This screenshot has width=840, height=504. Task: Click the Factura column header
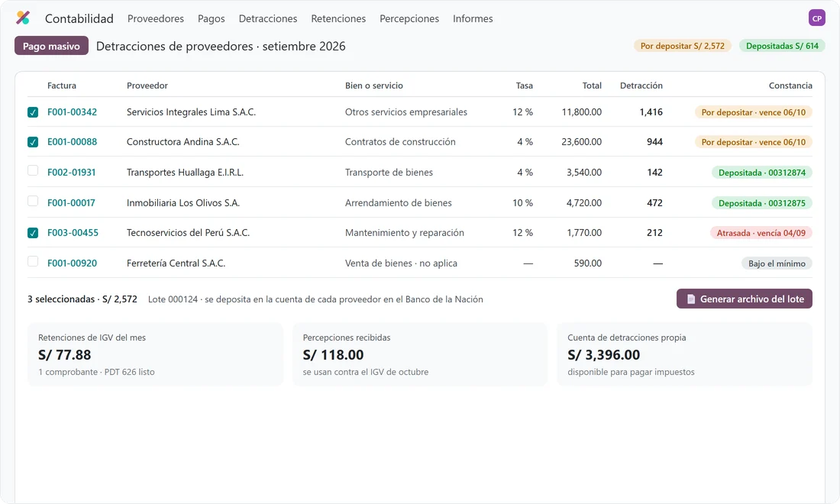(x=62, y=86)
